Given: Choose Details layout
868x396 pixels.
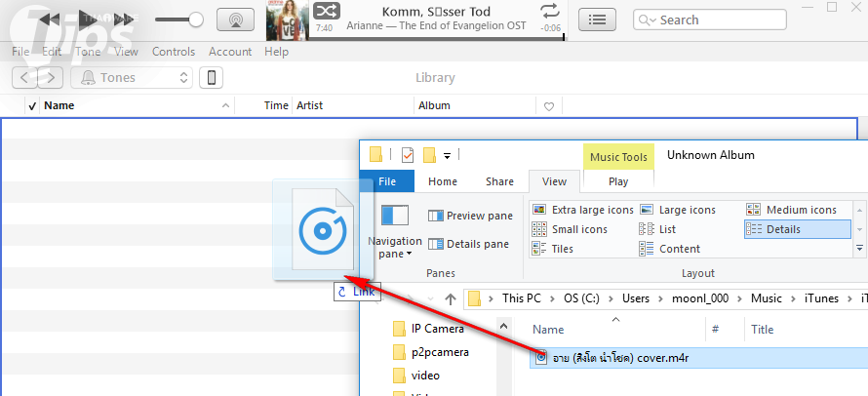Looking at the screenshot, I should 798,229.
